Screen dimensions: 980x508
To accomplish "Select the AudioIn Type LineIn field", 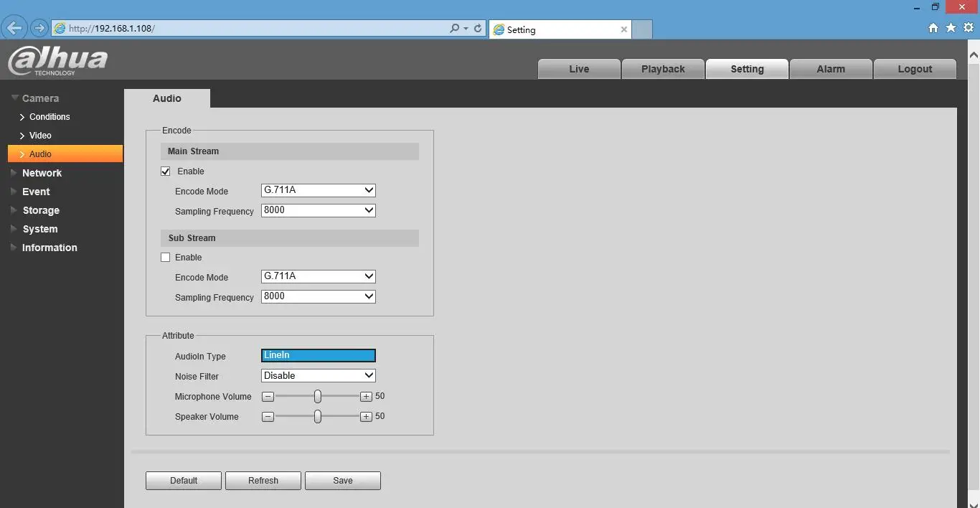I will (x=319, y=355).
